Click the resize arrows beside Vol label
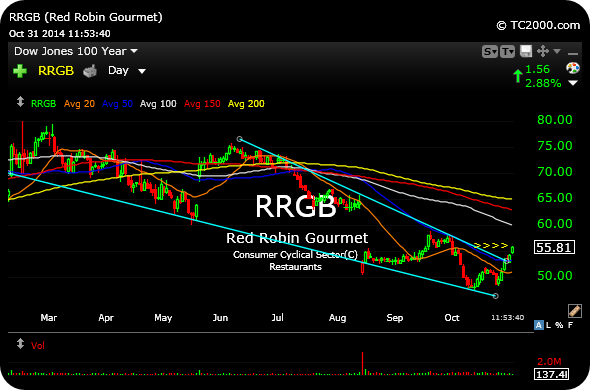 point(20,343)
